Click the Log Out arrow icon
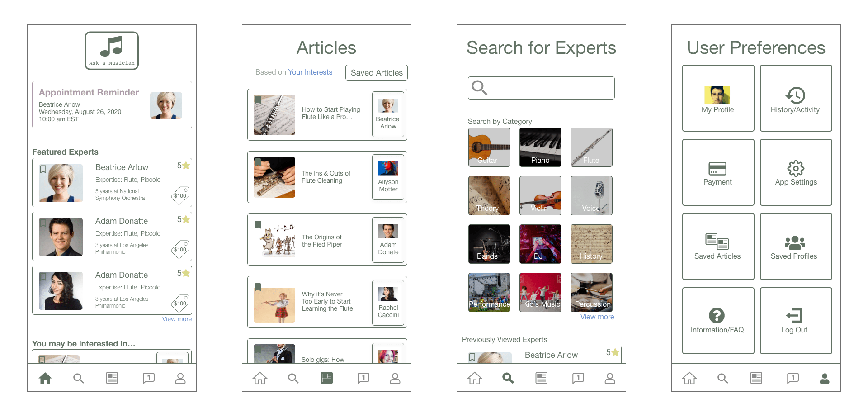 click(x=794, y=315)
